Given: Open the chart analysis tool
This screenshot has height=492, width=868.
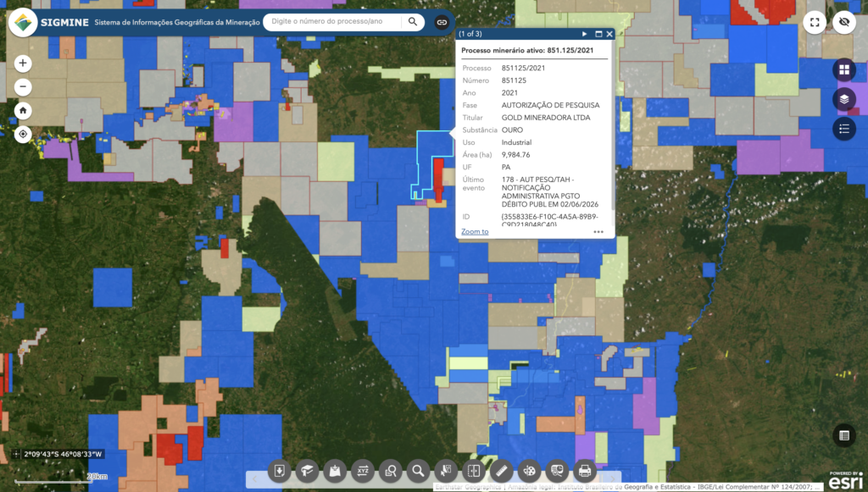Looking at the screenshot, I should [x=557, y=471].
